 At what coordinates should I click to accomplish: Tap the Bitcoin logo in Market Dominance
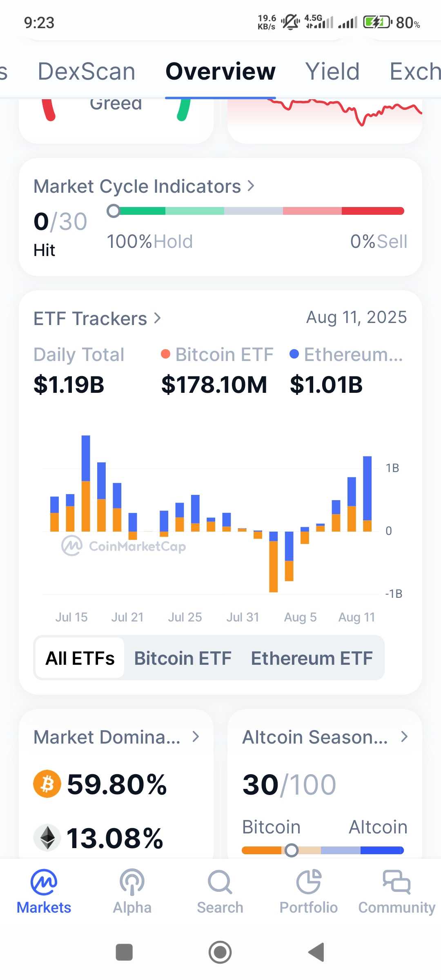coord(47,784)
